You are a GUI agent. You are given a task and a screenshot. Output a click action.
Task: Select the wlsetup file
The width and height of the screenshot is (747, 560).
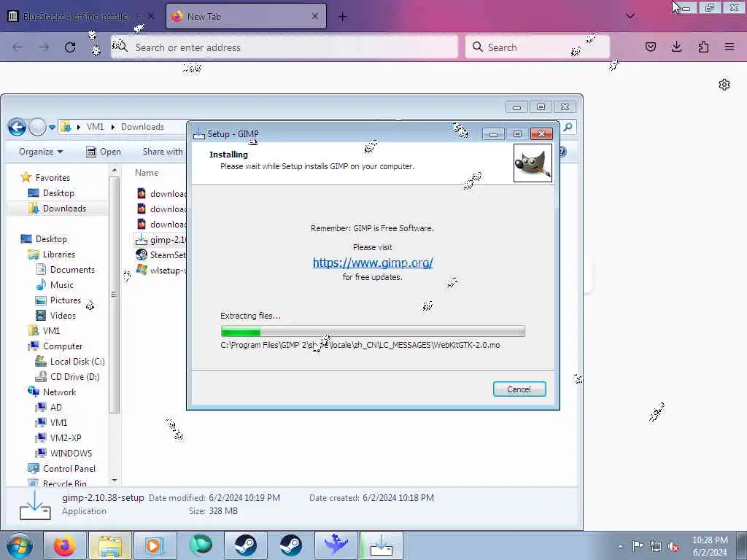click(x=161, y=270)
